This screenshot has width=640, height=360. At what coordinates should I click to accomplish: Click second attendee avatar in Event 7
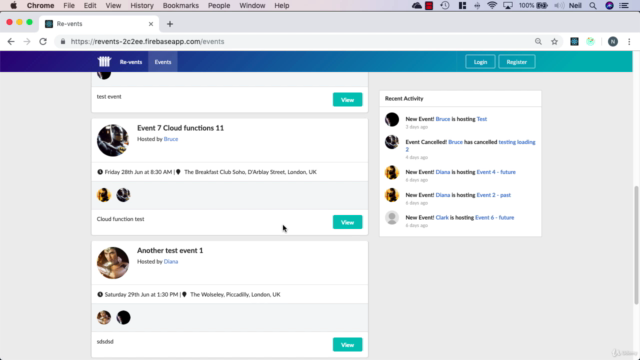point(123,195)
